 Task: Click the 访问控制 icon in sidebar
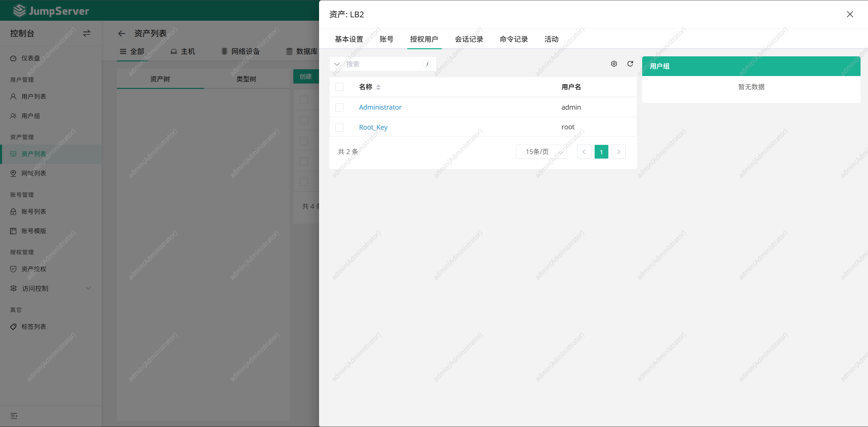tap(13, 289)
